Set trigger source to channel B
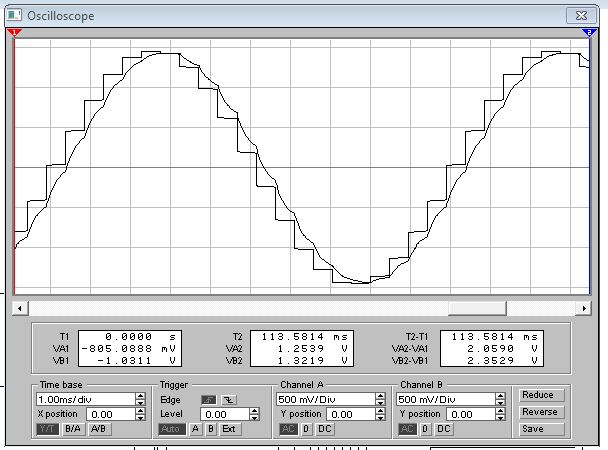The height and width of the screenshot is (450, 608). pos(211,429)
